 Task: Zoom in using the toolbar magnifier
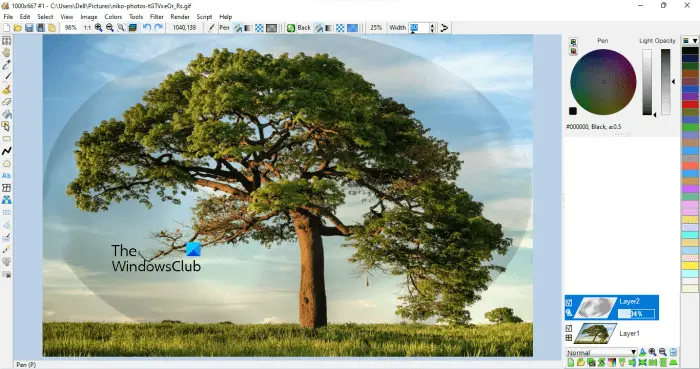point(98,28)
